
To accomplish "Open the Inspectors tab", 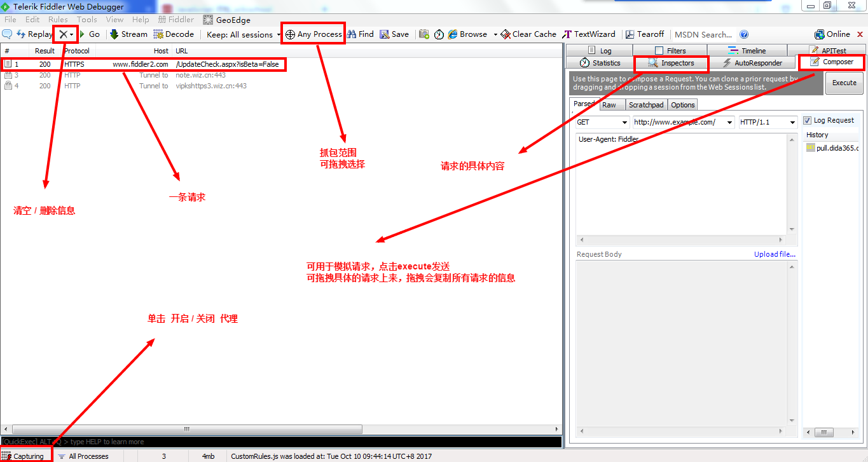I will point(671,63).
